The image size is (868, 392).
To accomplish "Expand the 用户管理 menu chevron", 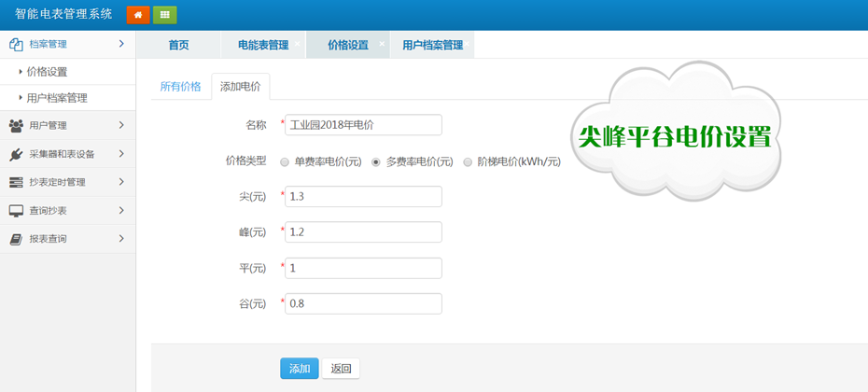I will pos(121,125).
